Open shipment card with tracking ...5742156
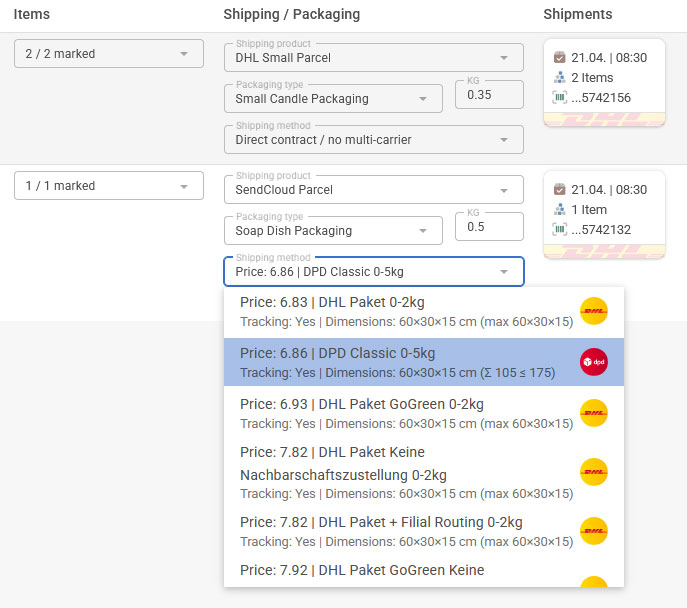The width and height of the screenshot is (687, 608). [604, 83]
